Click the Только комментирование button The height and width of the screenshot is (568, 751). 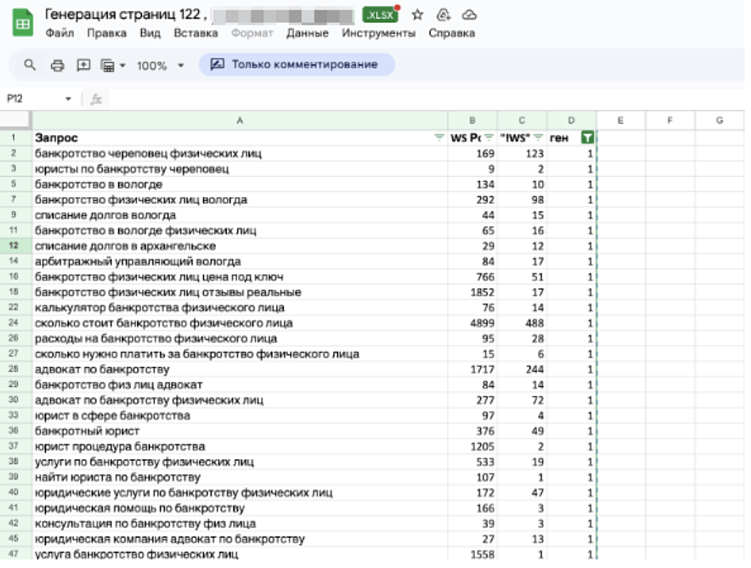click(x=296, y=65)
